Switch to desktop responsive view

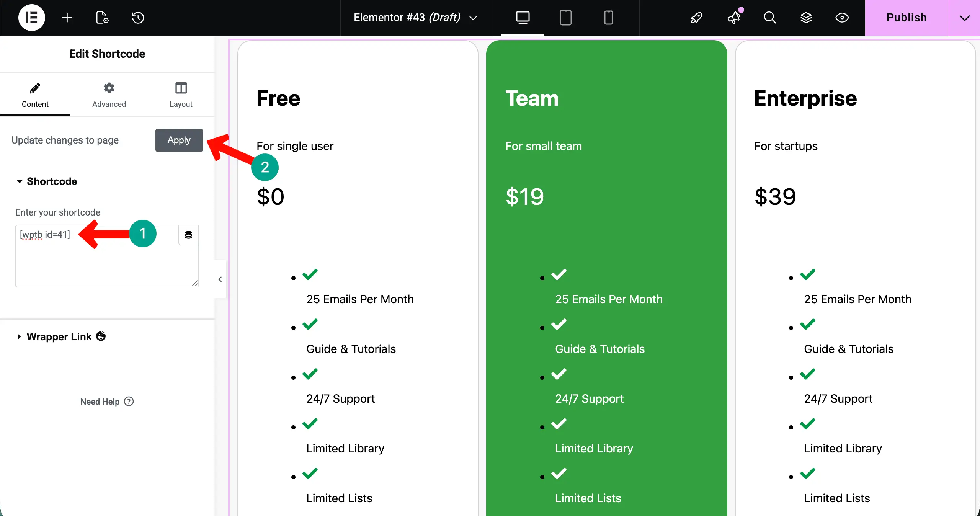click(523, 18)
